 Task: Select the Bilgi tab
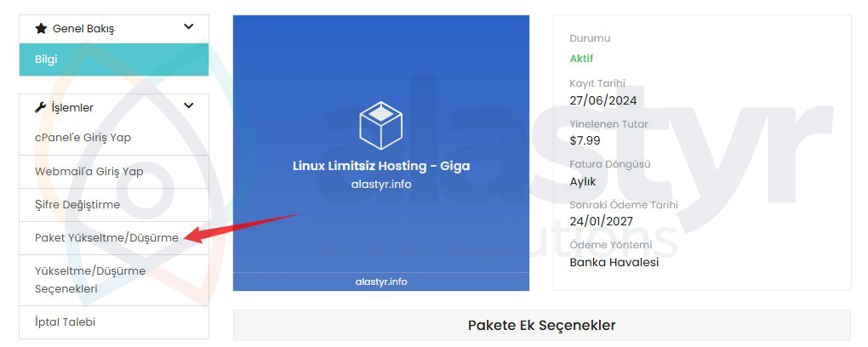(114, 60)
